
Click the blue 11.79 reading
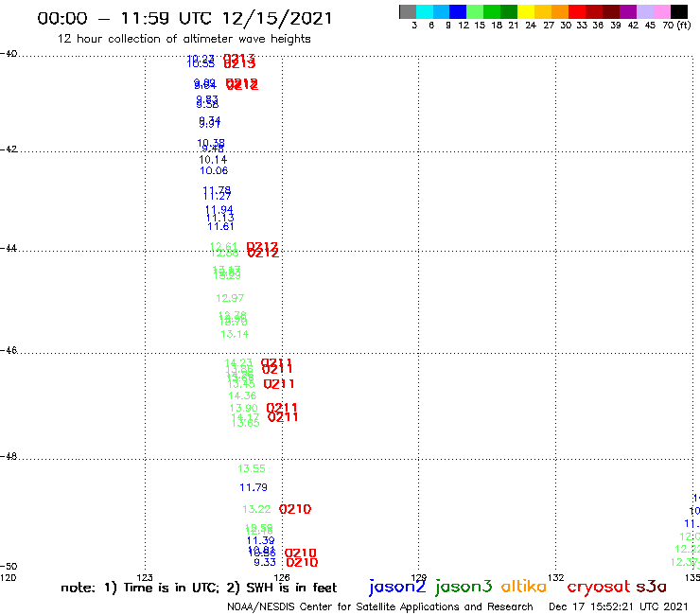click(254, 487)
